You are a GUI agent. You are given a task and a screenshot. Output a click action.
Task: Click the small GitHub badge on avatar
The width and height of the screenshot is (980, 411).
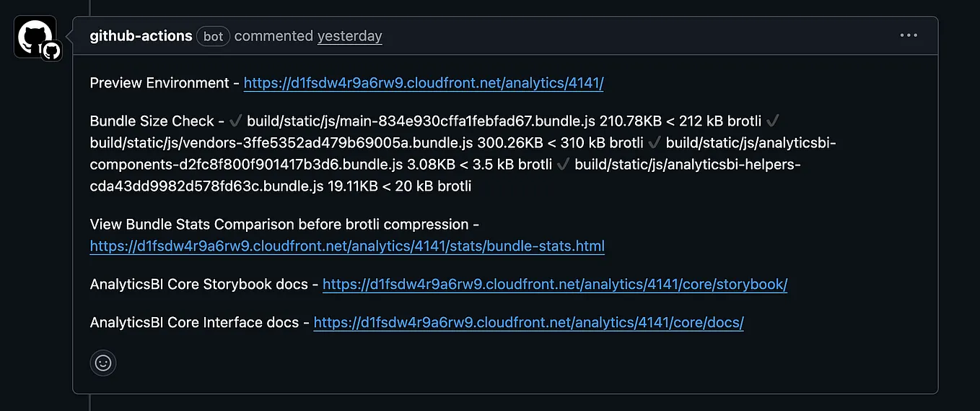click(x=51, y=51)
